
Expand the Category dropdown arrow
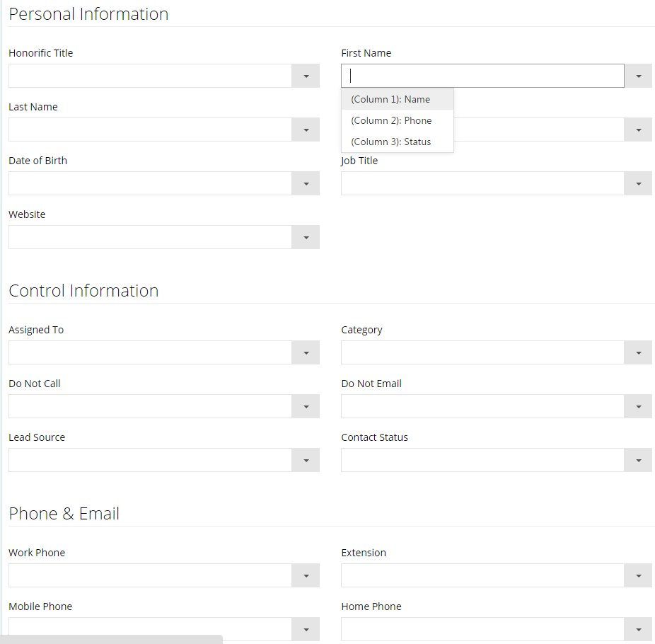point(638,352)
